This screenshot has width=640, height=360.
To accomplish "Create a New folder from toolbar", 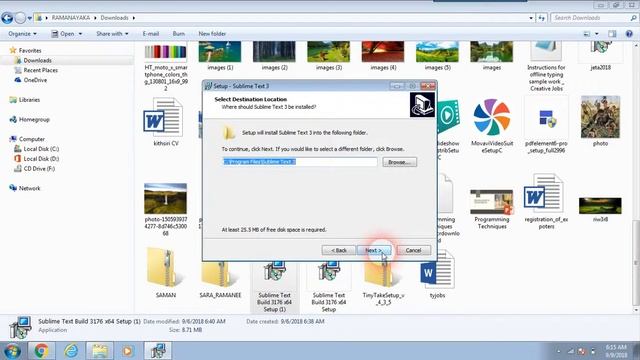I will click(212, 34).
